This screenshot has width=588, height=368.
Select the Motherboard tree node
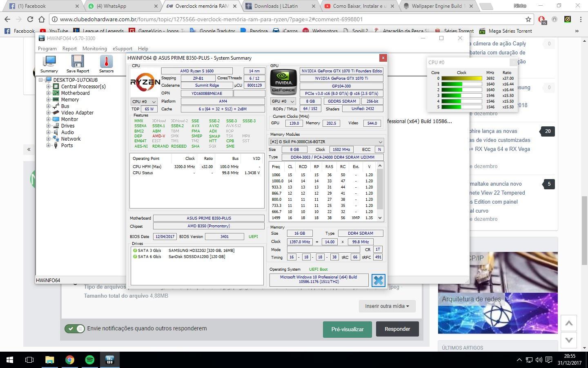coord(75,93)
